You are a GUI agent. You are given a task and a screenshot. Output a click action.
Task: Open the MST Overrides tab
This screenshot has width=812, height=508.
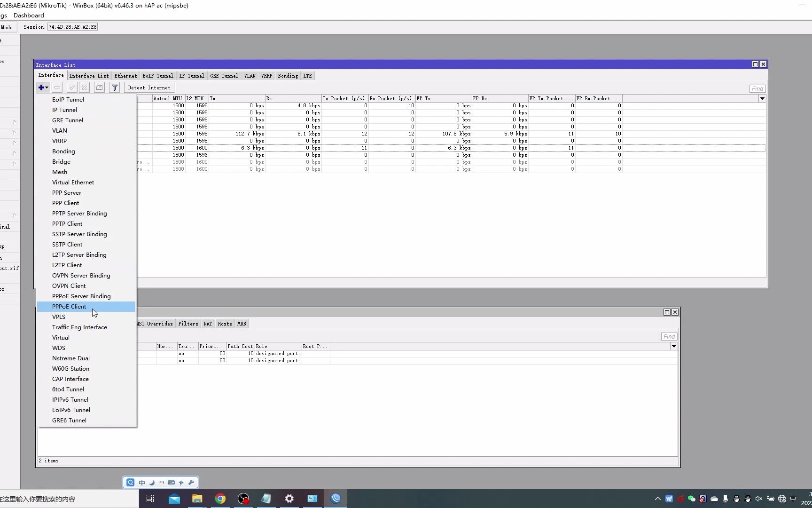(156, 324)
